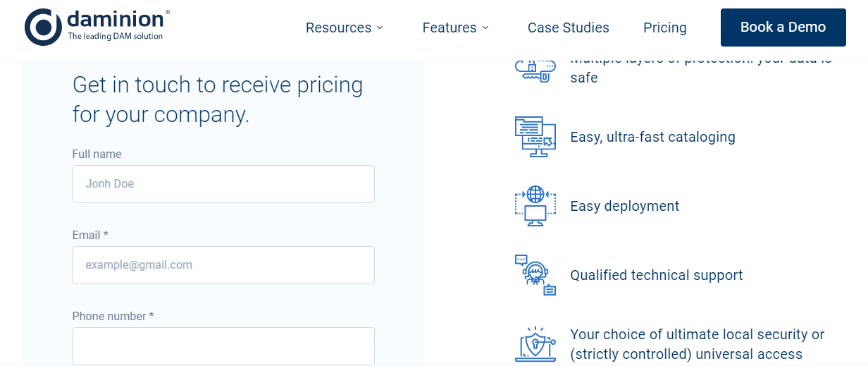Expand the Features dropdown menu
Viewport: 868px width, 366px height.
point(449,28)
